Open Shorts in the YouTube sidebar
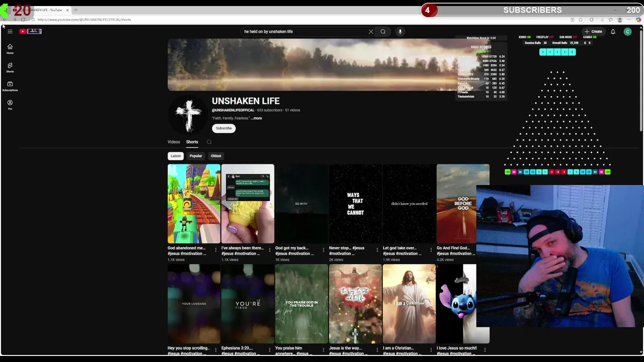This screenshot has width=644, height=362. coord(10,67)
